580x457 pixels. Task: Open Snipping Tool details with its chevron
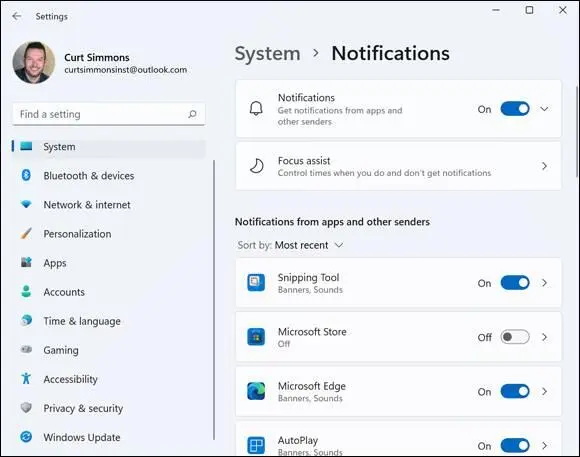(544, 283)
